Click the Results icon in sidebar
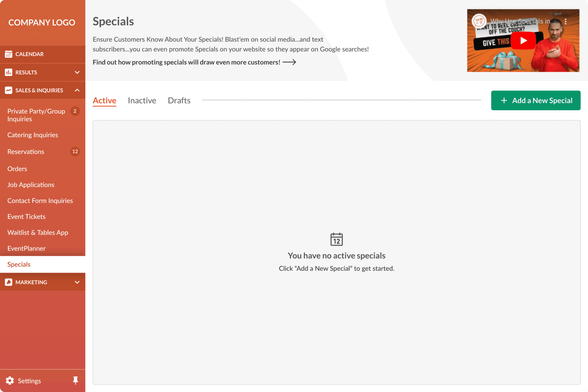588x392 pixels. [8, 72]
